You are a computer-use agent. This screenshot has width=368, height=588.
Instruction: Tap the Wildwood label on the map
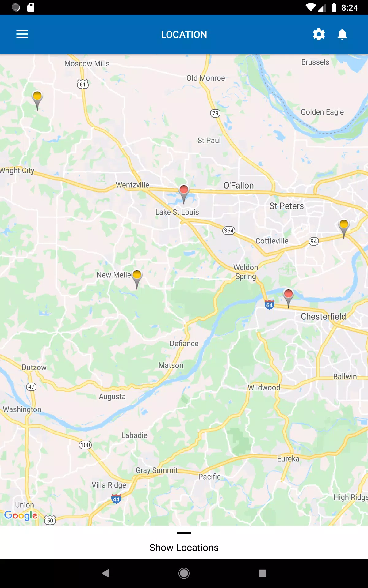[x=264, y=388]
